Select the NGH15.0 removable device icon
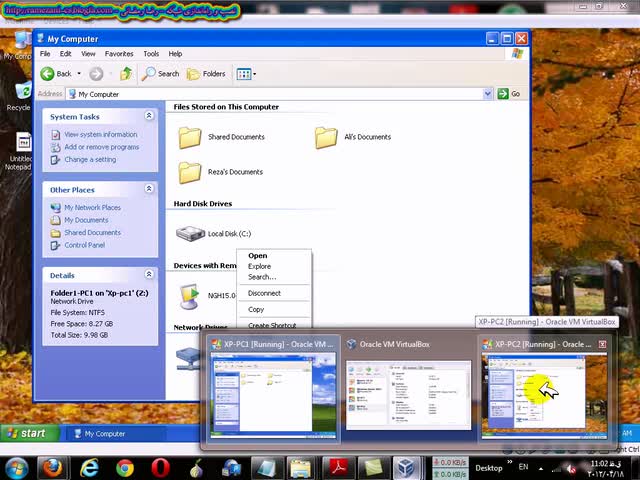Screen dimensions: 640x480 pos(189,296)
